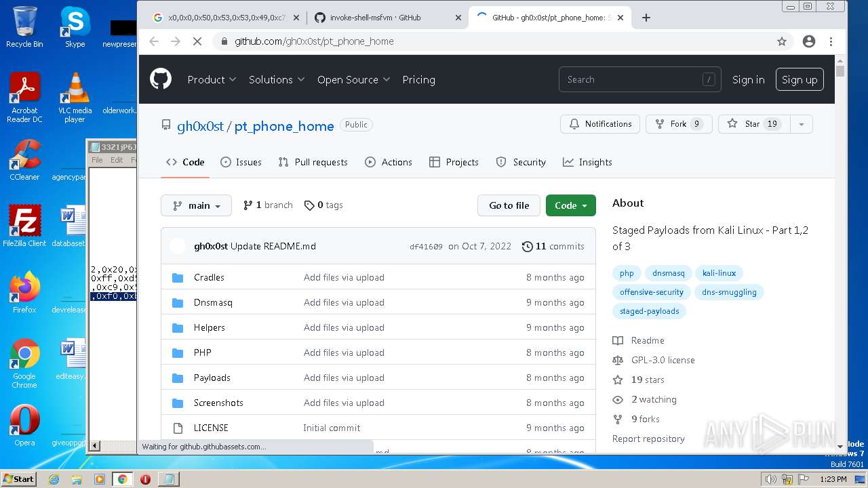Focus the GitHub search field
868x488 pixels.
(x=639, y=79)
